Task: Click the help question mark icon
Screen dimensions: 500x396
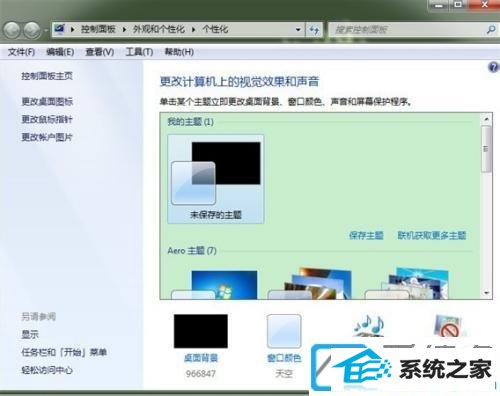Action: pyautogui.click(x=493, y=68)
